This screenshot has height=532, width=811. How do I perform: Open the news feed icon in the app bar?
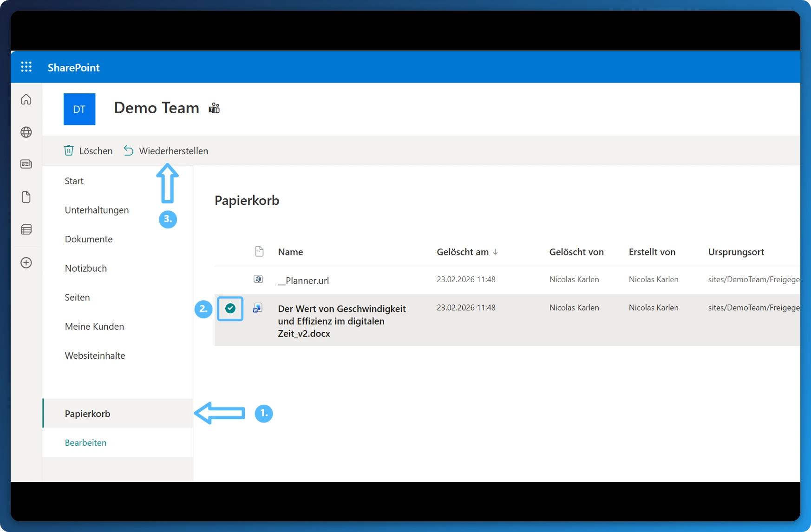click(x=26, y=164)
